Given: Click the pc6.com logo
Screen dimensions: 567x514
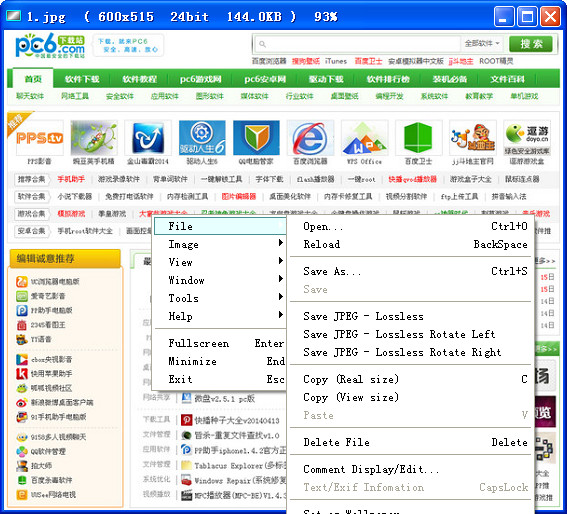Looking at the screenshot, I should pos(50,46).
